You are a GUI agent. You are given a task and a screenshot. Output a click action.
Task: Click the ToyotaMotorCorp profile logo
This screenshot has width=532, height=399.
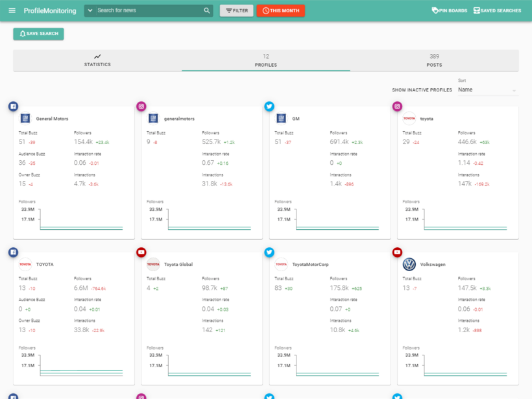(281, 264)
